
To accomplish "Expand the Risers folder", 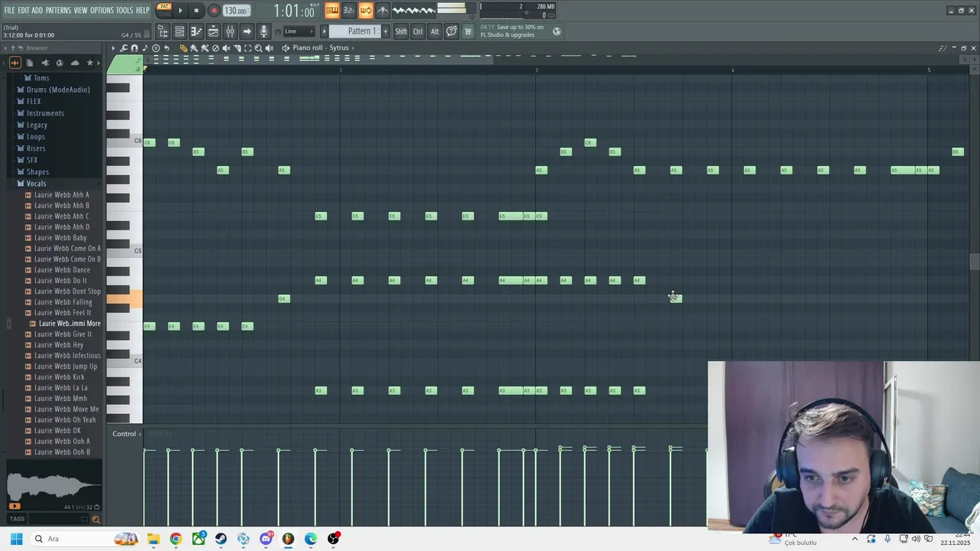I will [36, 148].
